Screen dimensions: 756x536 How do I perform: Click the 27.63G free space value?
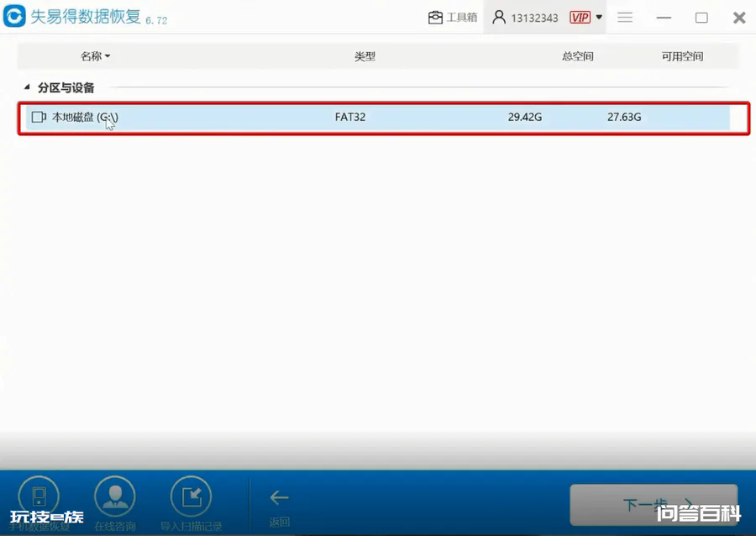[624, 117]
